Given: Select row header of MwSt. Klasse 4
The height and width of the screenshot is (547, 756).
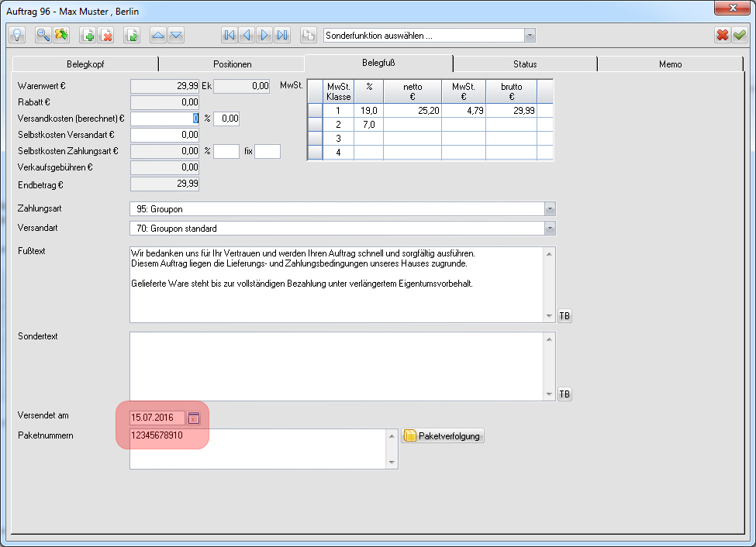Looking at the screenshot, I should 315,153.
